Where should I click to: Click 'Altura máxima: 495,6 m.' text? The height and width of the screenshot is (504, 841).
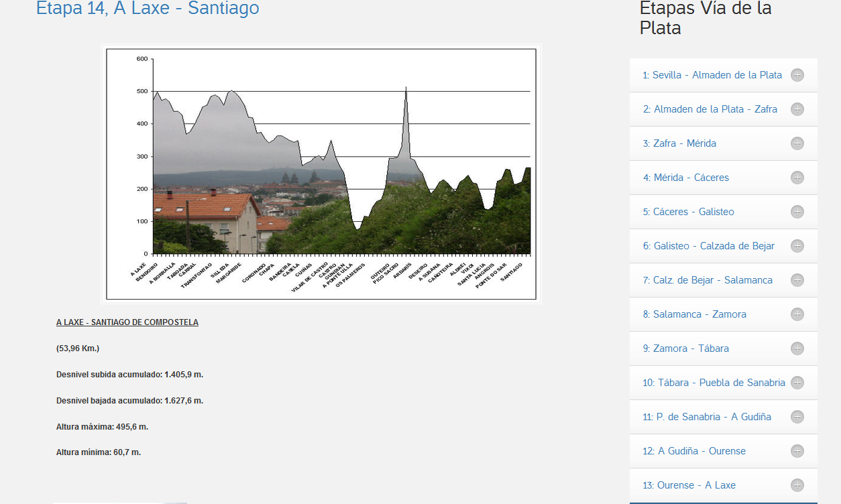point(103,427)
